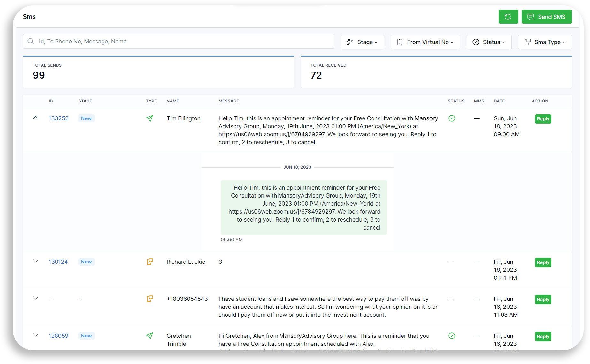The width and height of the screenshot is (590, 364).
Task: Click the phone icon in From Virtual No filter
Action: click(x=400, y=42)
